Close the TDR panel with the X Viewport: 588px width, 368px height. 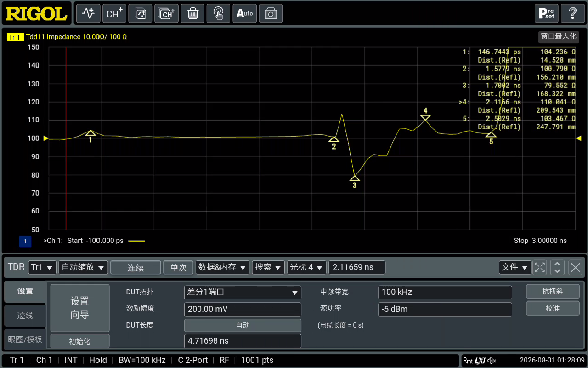(x=576, y=267)
